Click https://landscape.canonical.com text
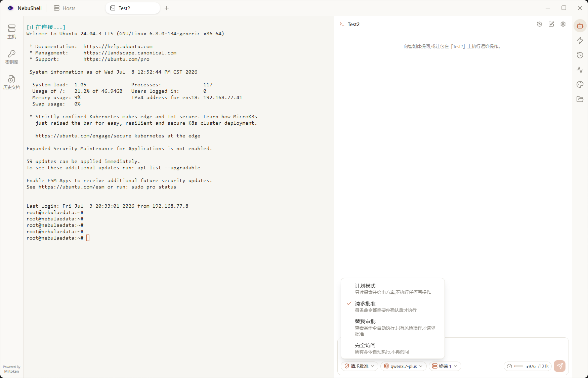Image resolution: width=588 pixels, height=378 pixels. click(130, 53)
